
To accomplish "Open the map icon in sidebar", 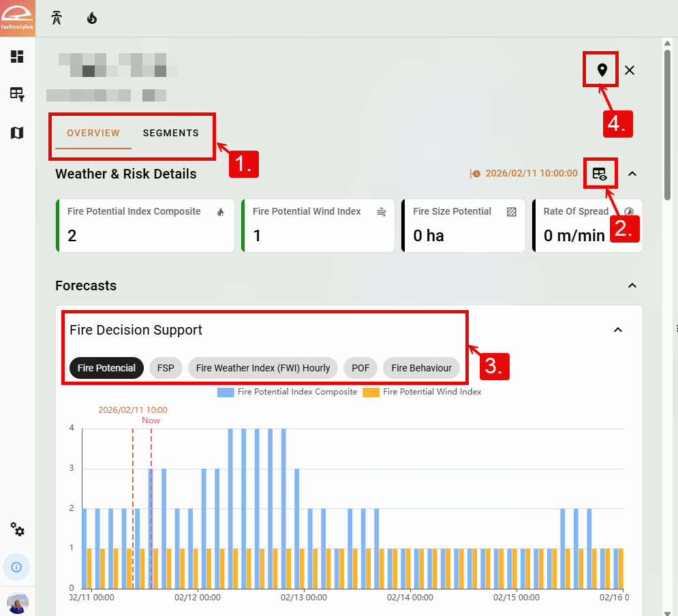I will pyautogui.click(x=17, y=133).
